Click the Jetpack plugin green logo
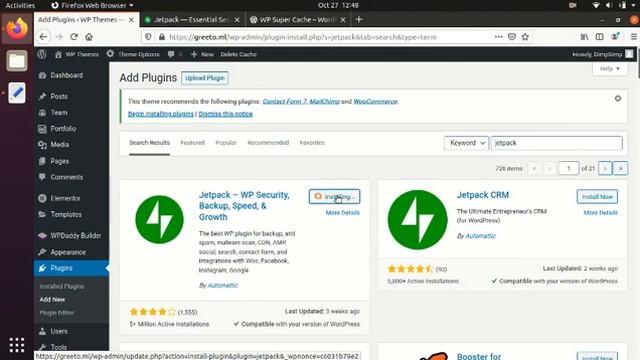This screenshot has height=360, width=640. pyautogui.click(x=159, y=219)
